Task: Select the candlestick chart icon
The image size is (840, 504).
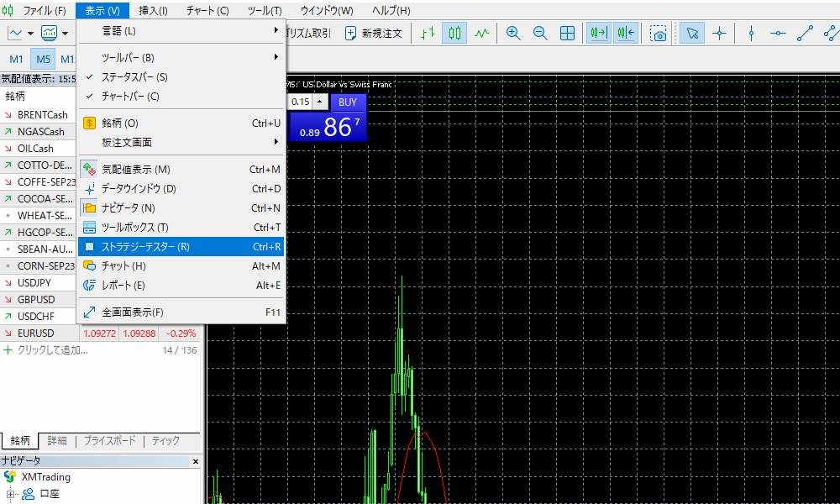Action: (x=454, y=34)
